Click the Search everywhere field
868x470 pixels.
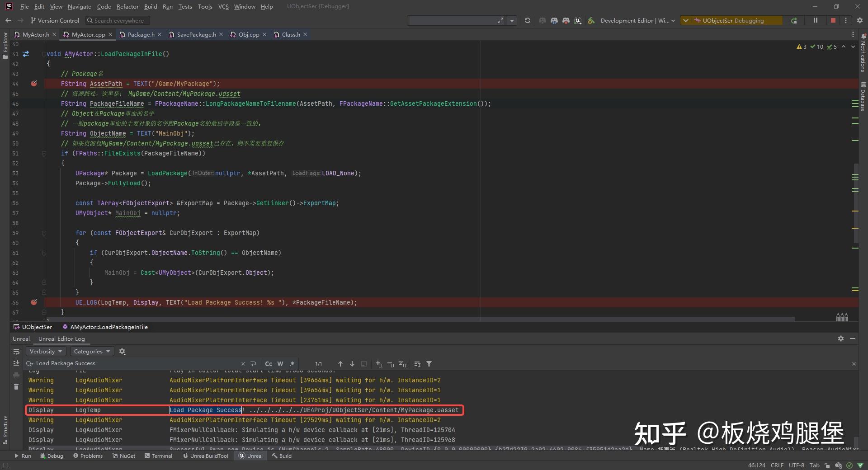[118, 20]
